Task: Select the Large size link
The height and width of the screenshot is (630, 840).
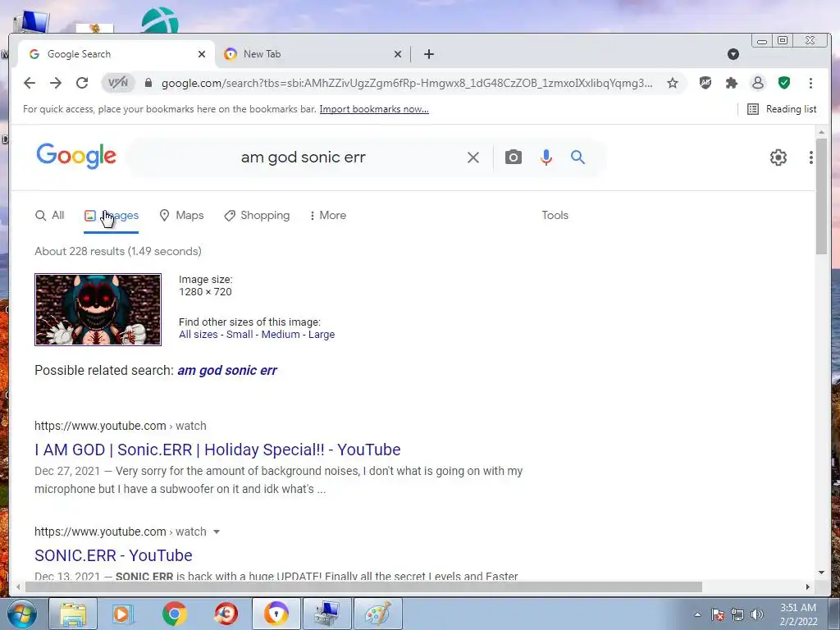Action: (322, 335)
